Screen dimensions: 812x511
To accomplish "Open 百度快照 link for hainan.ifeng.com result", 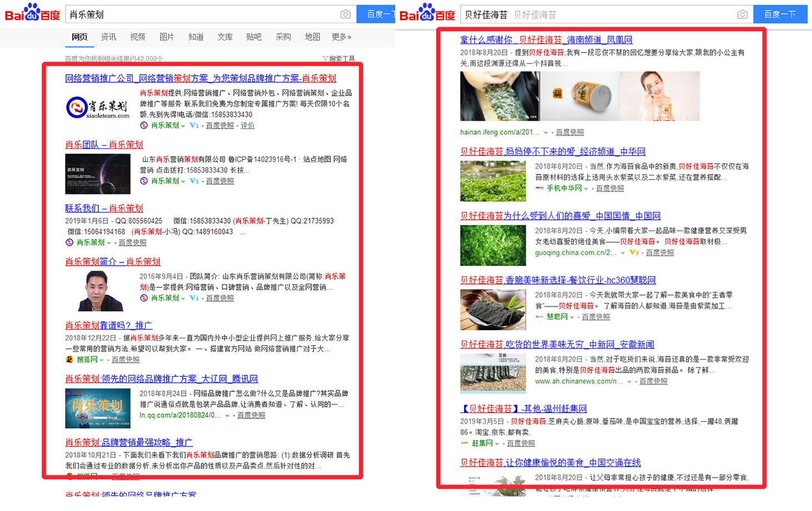I will pyautogui.click(x=570, y=132).
